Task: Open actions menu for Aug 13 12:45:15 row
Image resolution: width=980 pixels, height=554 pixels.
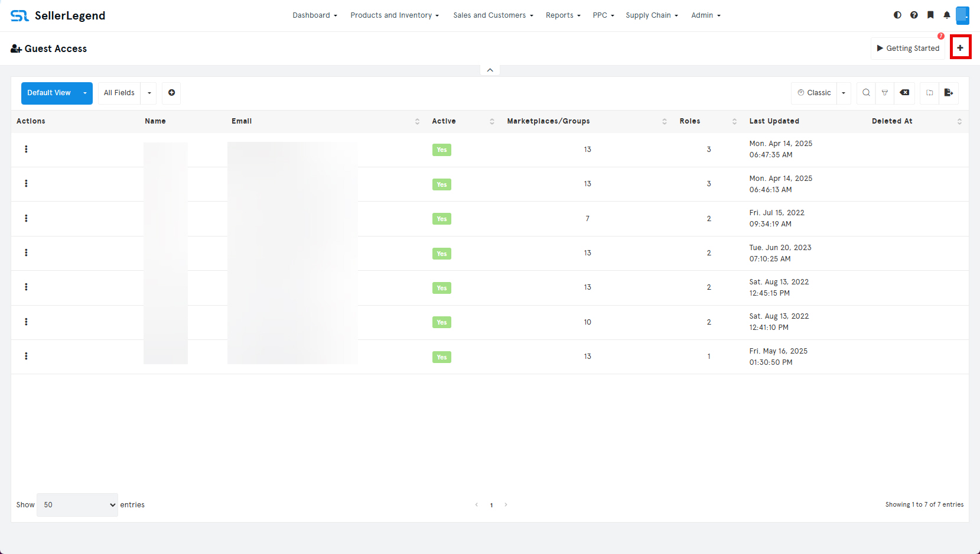Action: 26,287
